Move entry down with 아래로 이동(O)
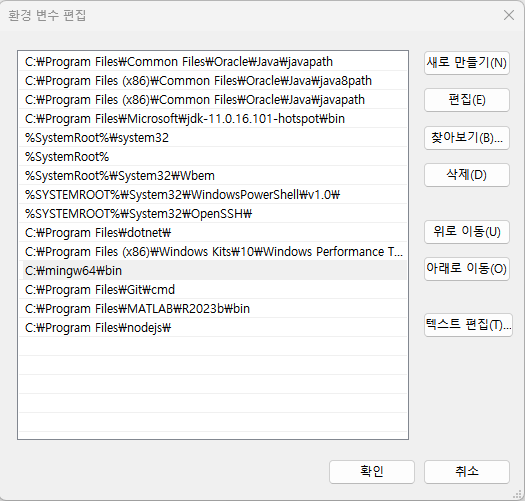525x501 pixels. pos(467,269)
